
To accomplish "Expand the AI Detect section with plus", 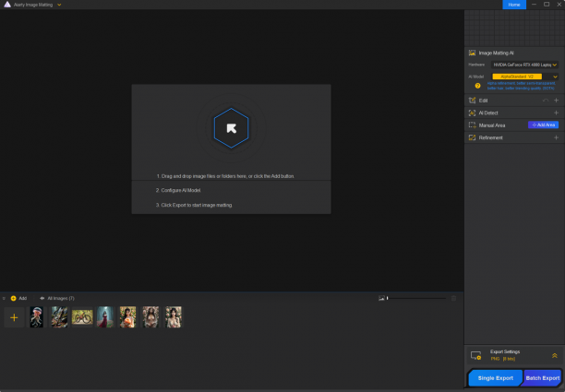I will pyautogui.click(x=556, y=113).
